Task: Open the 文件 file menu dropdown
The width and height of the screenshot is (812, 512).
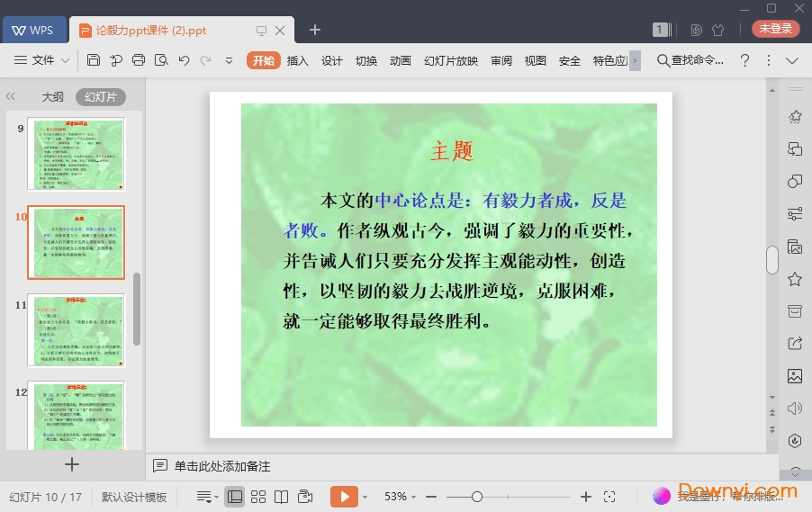Action: 43,60
